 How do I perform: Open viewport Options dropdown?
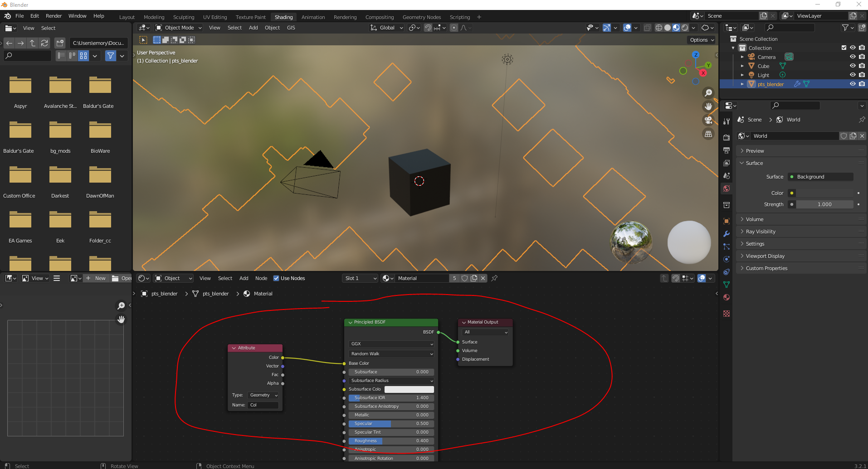click(x=702, y=40)
